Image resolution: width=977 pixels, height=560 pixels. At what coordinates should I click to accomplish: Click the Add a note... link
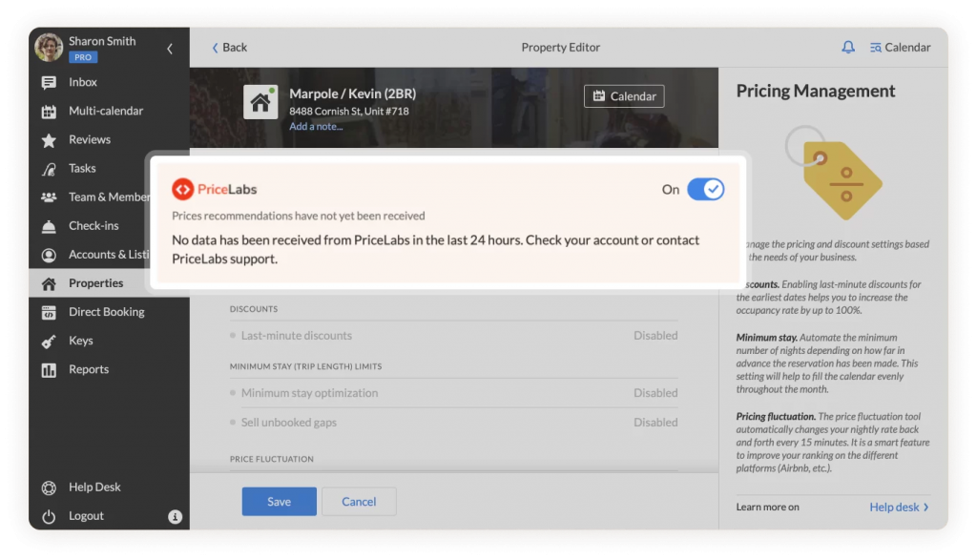[316, 127]
